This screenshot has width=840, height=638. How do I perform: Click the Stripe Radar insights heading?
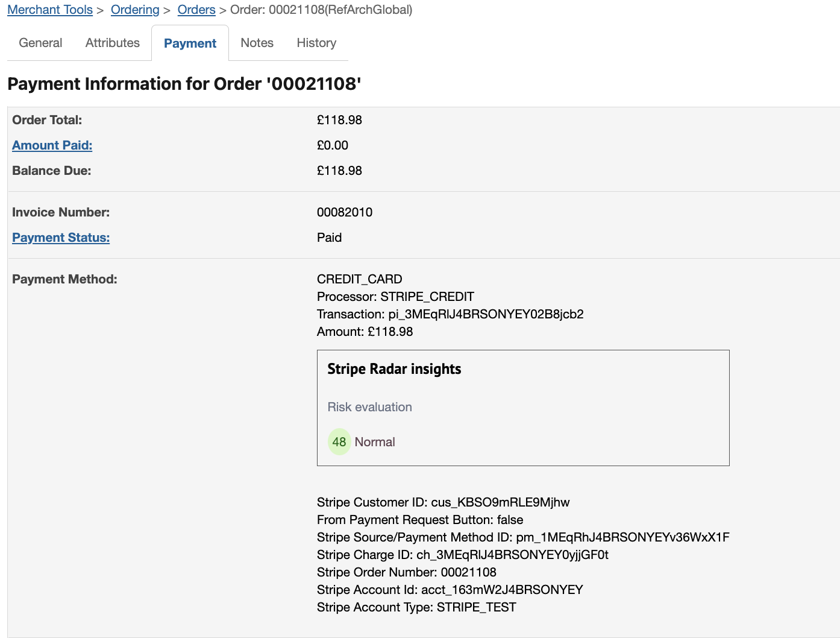click(394, 369)
